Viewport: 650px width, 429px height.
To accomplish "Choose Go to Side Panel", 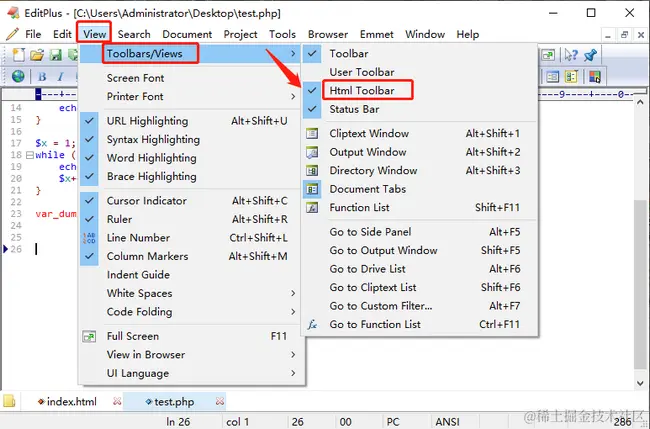I will pos(420,232).
